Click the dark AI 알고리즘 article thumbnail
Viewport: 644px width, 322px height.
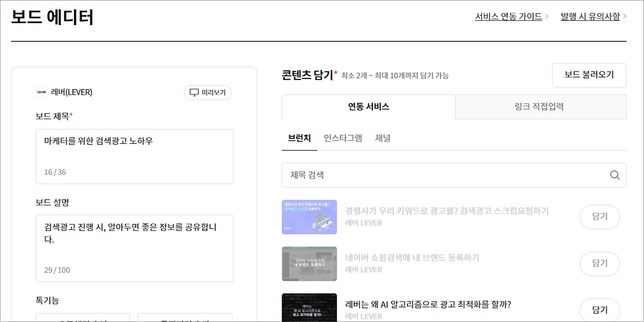coord(309,308)
